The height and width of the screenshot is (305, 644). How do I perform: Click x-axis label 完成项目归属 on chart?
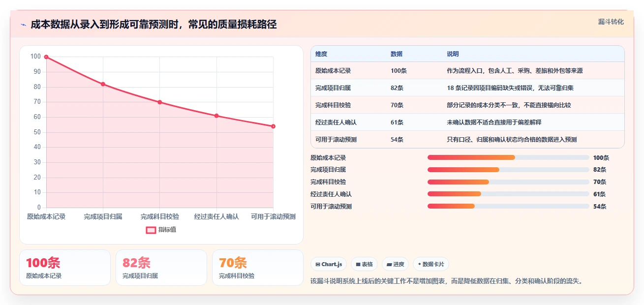pos(103,216)
